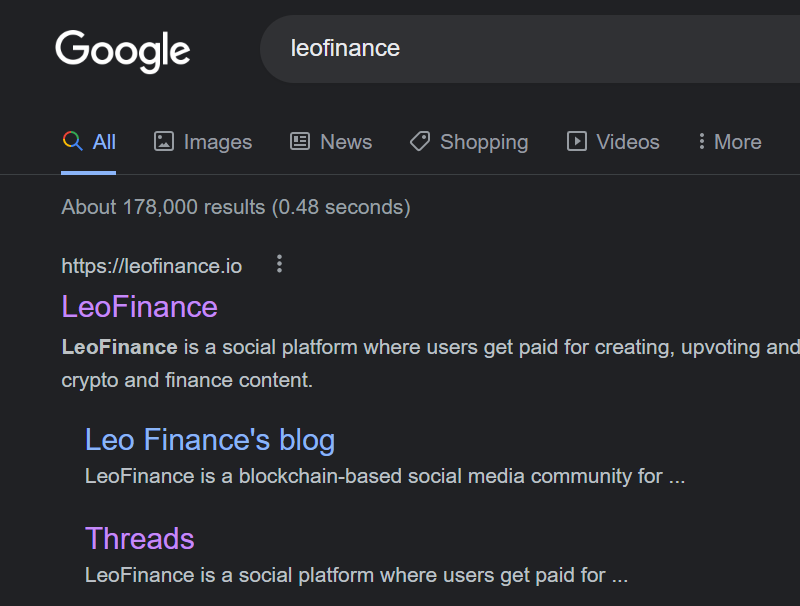Open the News results tab

click(331, 142)
